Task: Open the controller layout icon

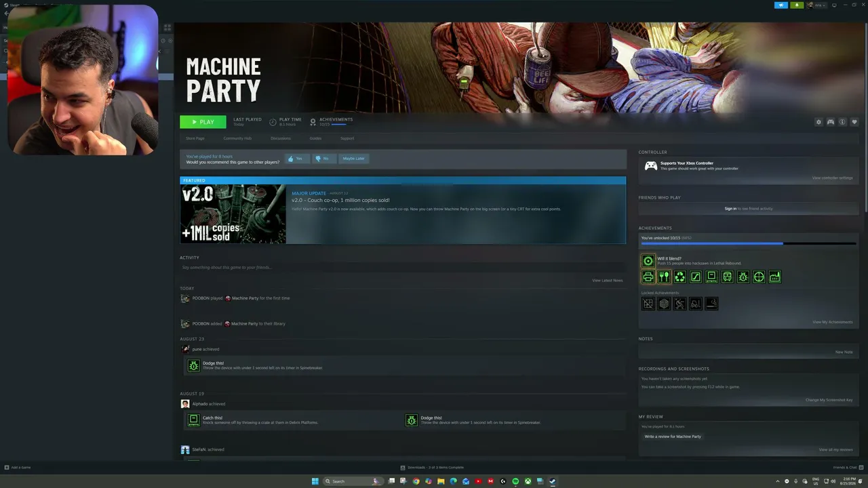Action: pyautogui.click(x=830, y=122)
